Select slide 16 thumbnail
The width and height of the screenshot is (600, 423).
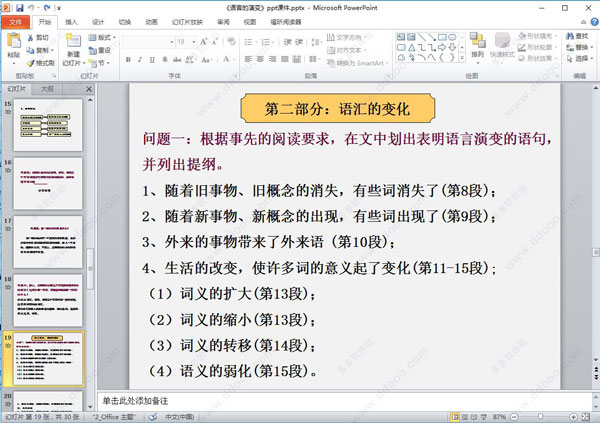tap(48, 183)
